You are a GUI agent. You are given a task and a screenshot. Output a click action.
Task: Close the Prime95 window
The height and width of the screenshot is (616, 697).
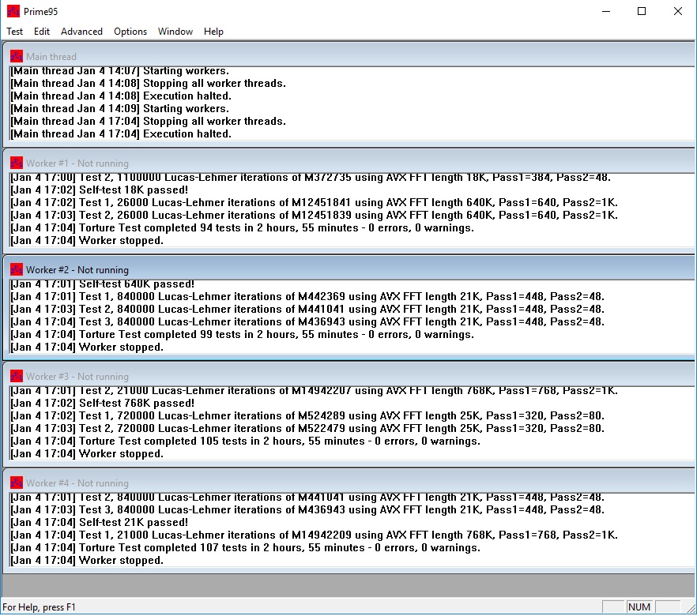(677, 11)
